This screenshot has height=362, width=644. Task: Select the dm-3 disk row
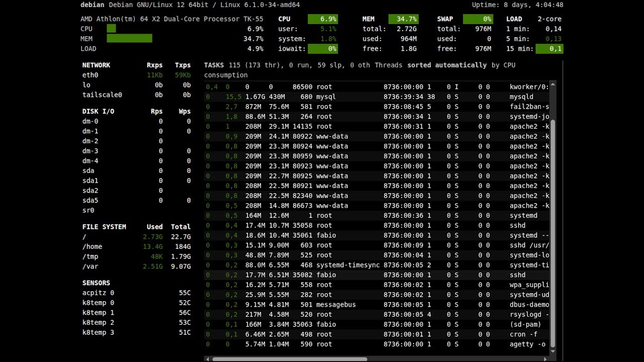click(136, 151)
